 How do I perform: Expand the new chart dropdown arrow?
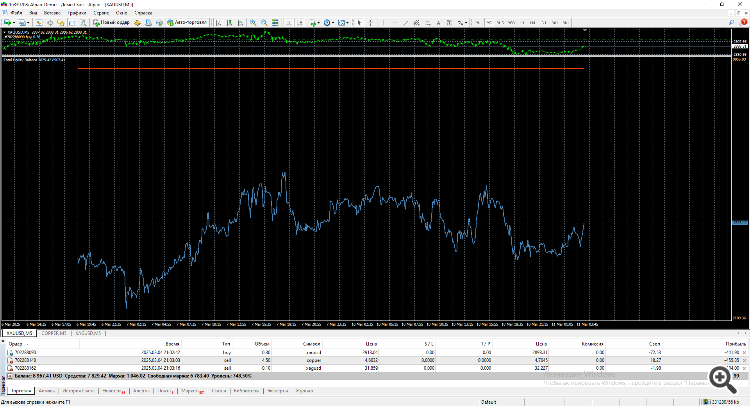14,22
